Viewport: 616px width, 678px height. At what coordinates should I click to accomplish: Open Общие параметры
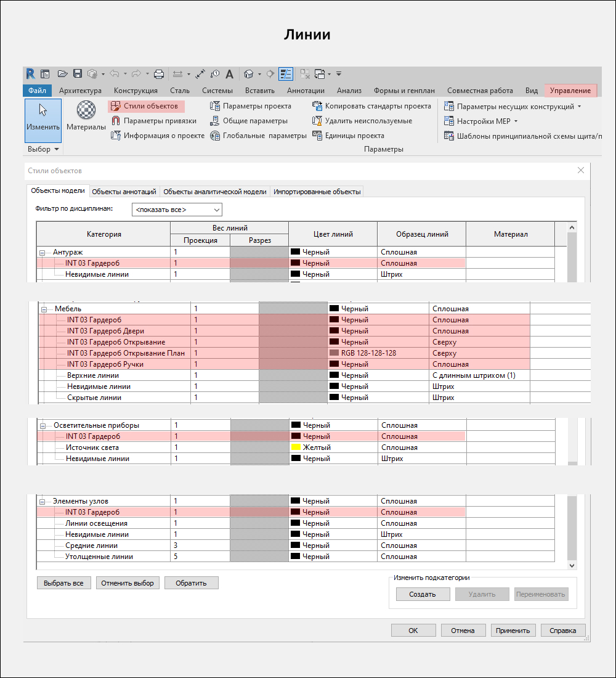pyautogui.click(x=249, y=121)
